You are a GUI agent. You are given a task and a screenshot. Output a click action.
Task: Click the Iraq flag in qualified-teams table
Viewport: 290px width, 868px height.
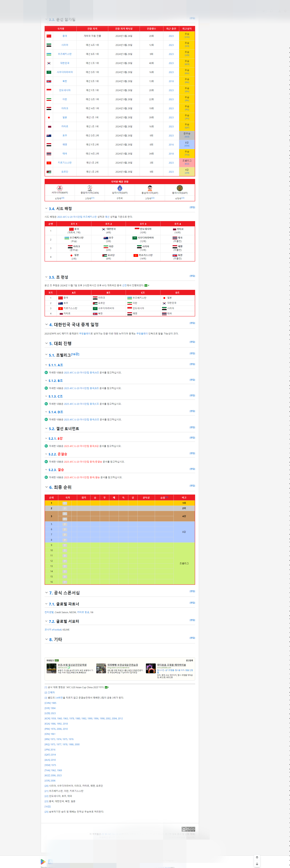pos(49,108)
